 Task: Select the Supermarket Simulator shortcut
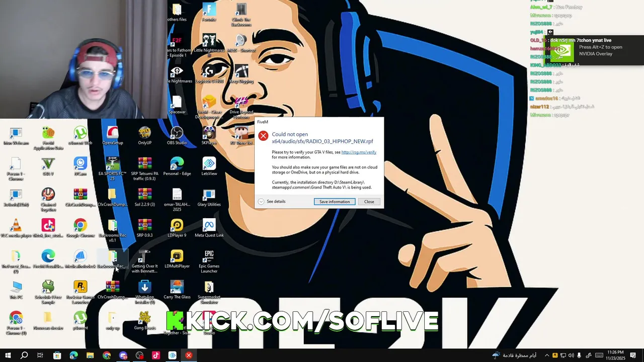pyautogui.click(x=209, y=293)
